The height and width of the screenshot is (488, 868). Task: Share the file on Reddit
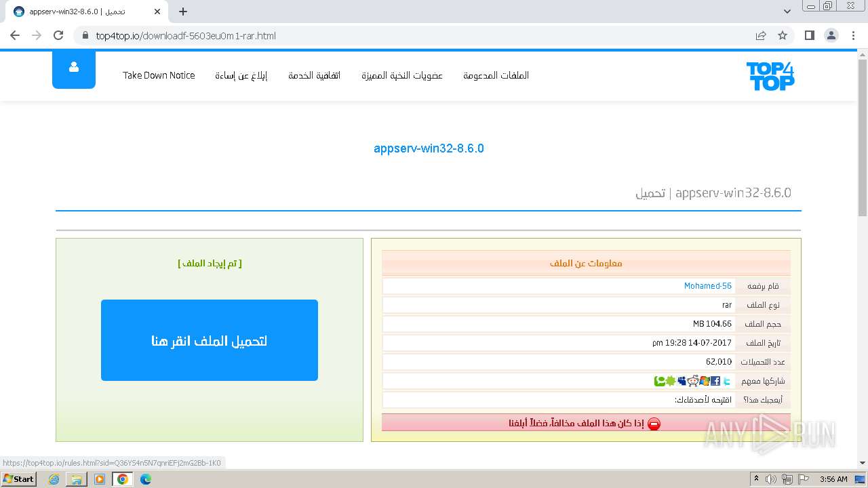coord(693,381)
